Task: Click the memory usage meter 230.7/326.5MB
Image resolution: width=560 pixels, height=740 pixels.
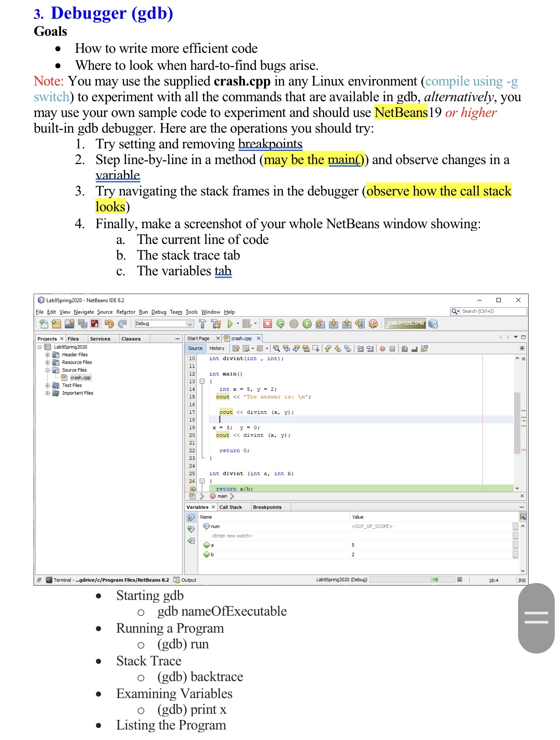Action: (405, 323)
